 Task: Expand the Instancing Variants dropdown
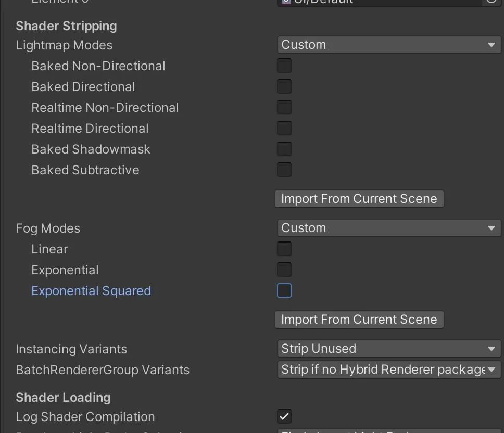(x=388, y=349)
